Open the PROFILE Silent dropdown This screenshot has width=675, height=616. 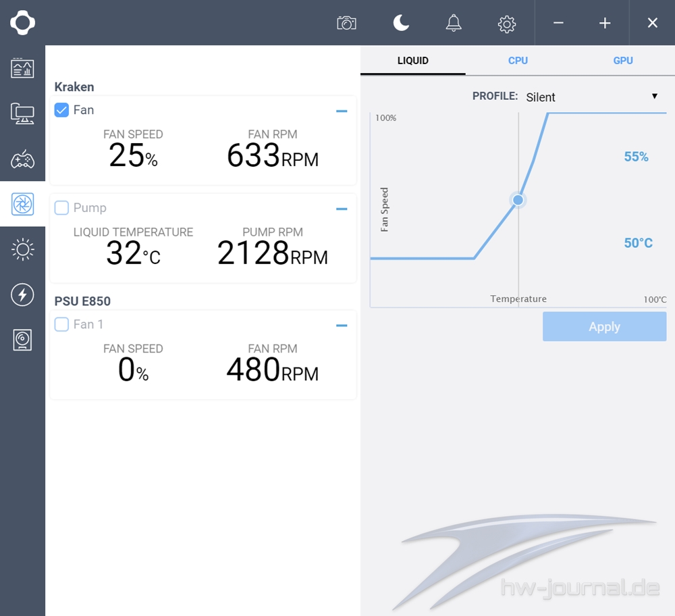coord(591,97)
